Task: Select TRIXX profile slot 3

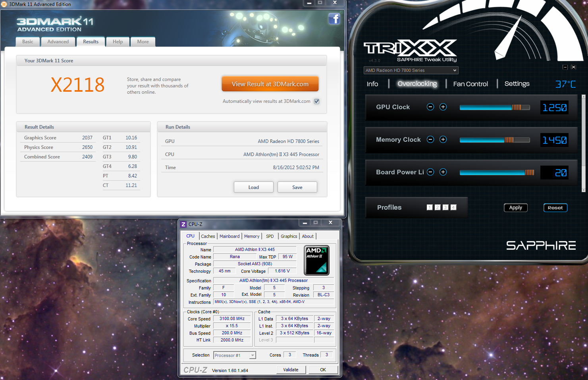Action: 445,207
